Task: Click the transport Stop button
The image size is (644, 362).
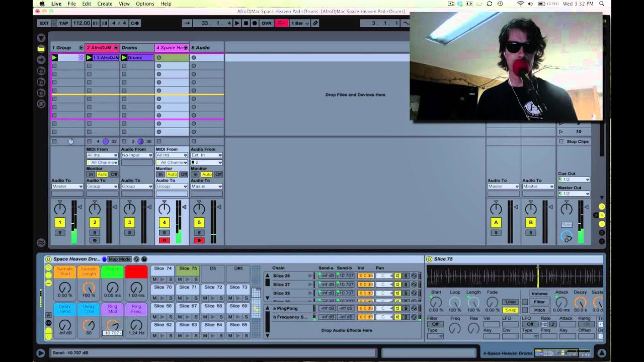Action: pos(246,23)
